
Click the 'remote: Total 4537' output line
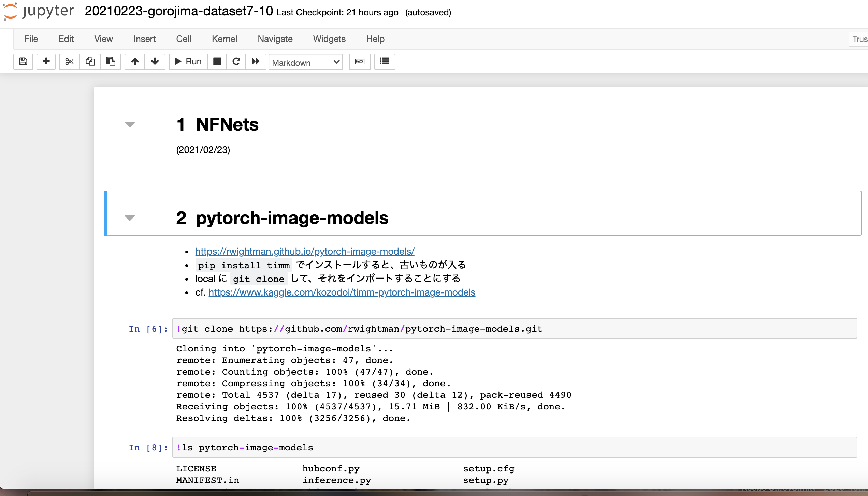tap(374, 395)
